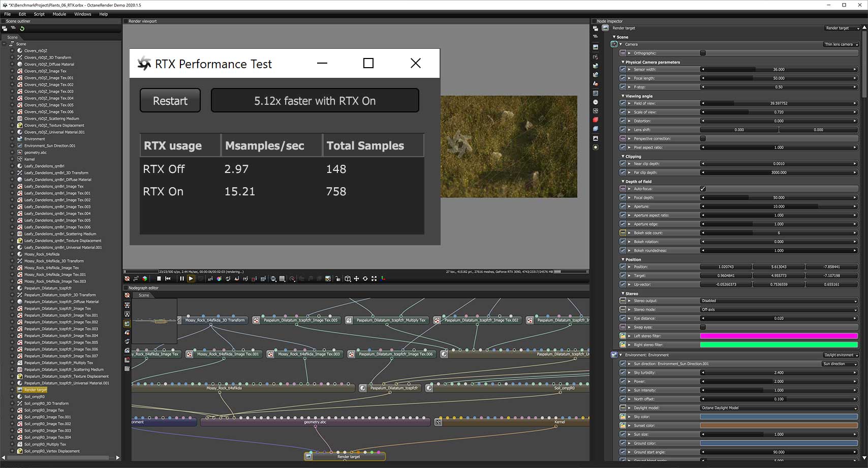Viewport: 868px width, 468px height.
Task: Click the blue cube icon in inspector sidebar
Action: coord(595,128)
